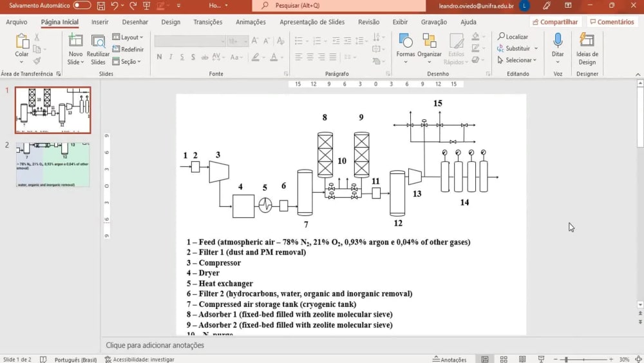The image size is (644, 363).
Task: Click the Save icon in title bar
Action: pos(100,5)
